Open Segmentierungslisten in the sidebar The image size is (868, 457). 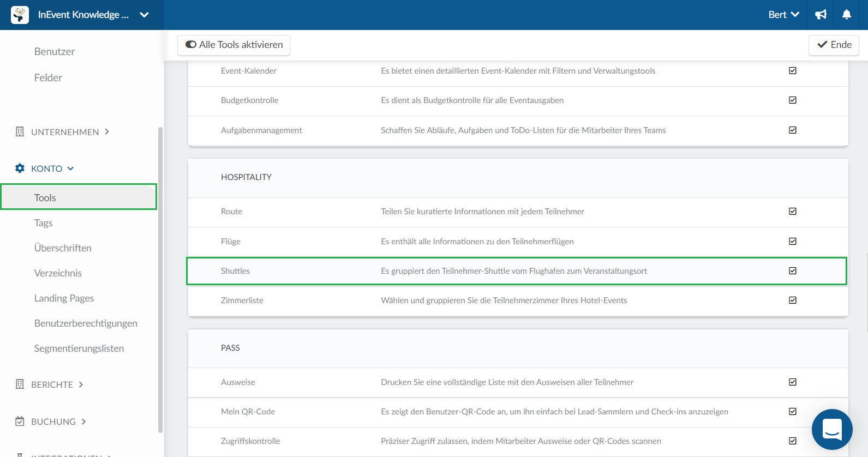click(x=79, y=348)
